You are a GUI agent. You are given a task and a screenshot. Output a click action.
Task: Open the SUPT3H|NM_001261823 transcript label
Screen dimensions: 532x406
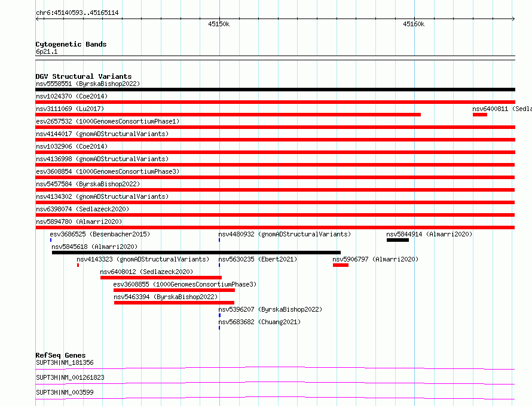click(70, 377)
